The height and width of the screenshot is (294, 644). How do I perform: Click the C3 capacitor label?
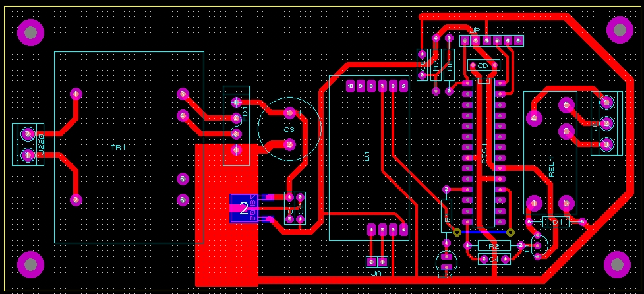point(289,129)
